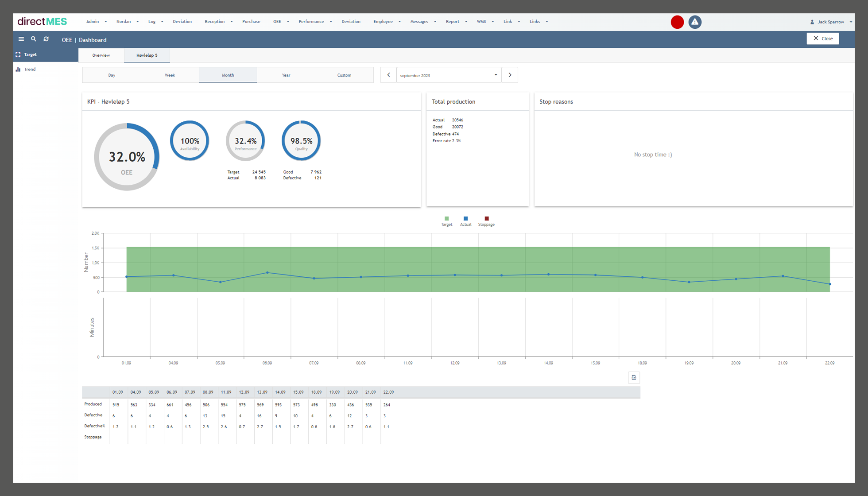Expand the Jack Sparrow account dropdown
Image resolution: width=868 pixels, height=496 pixels.
click(x=830, y=22)
